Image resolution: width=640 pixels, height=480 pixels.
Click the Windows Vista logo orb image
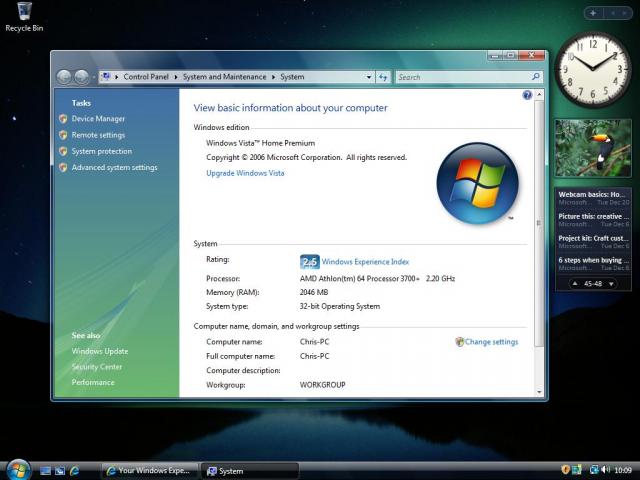pos(477,183)
